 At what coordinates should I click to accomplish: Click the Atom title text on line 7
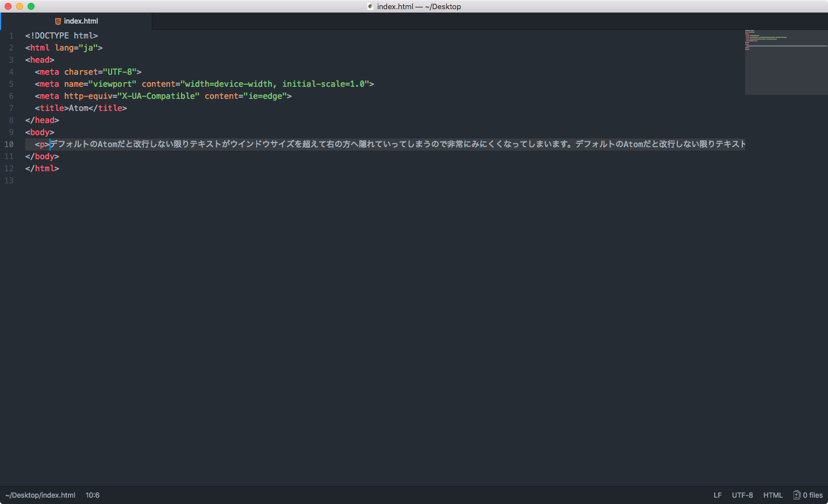[79, 108]
